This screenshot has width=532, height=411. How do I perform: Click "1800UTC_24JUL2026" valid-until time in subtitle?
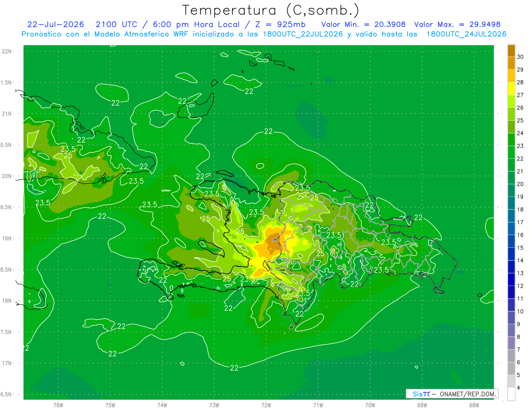click(466, 34)
